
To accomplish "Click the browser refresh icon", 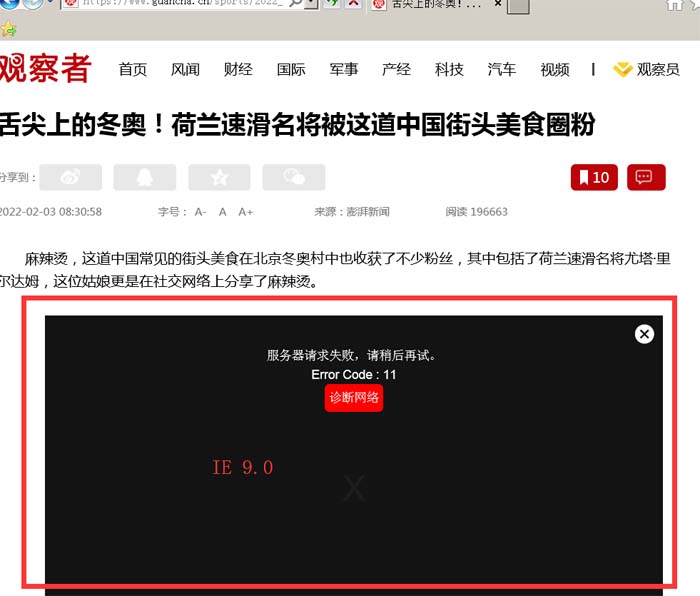I will pyautogui.click(x=332, y=5).
